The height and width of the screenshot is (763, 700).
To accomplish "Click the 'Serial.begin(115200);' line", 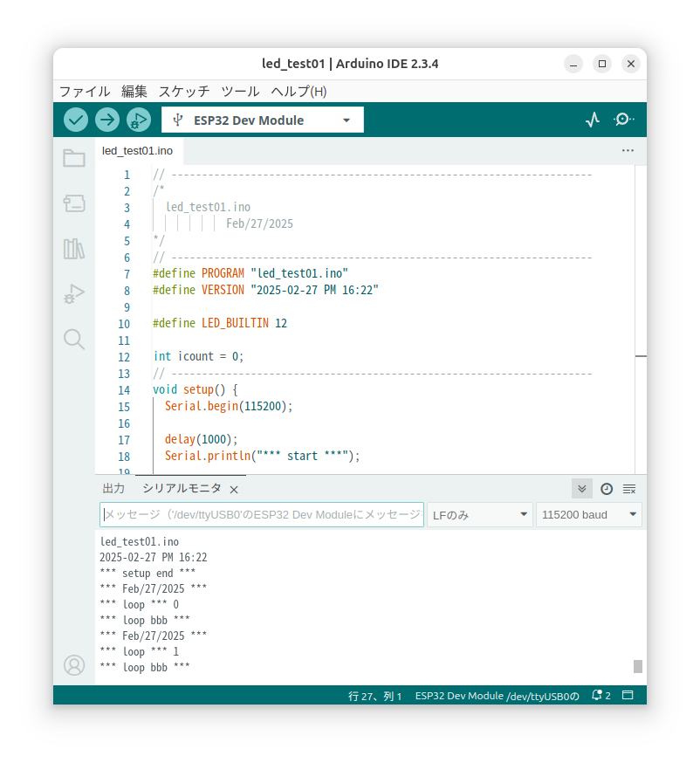I will 229,406.
